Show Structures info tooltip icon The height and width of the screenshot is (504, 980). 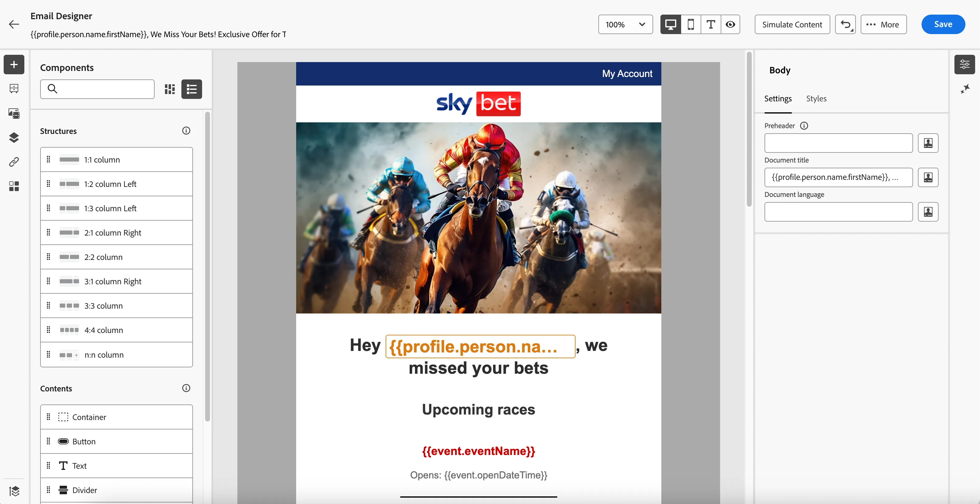186,131
